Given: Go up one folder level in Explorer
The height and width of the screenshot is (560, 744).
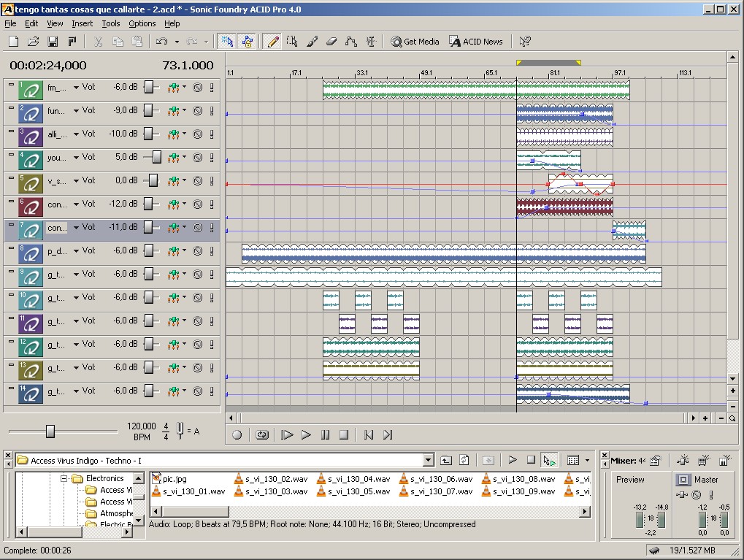Looking at the screenshot, I should point(446,460).
